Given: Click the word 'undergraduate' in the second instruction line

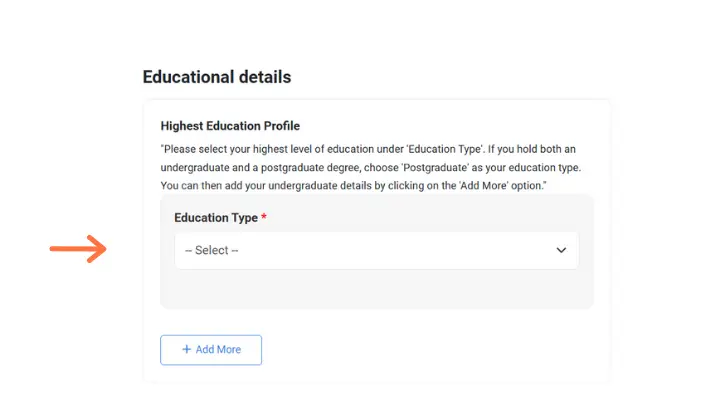Looking at the screenshot, I should point(195,168).
